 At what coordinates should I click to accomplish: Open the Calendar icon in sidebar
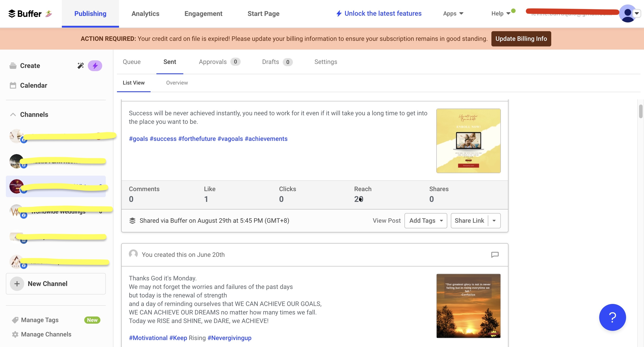(x=13, y=85)
